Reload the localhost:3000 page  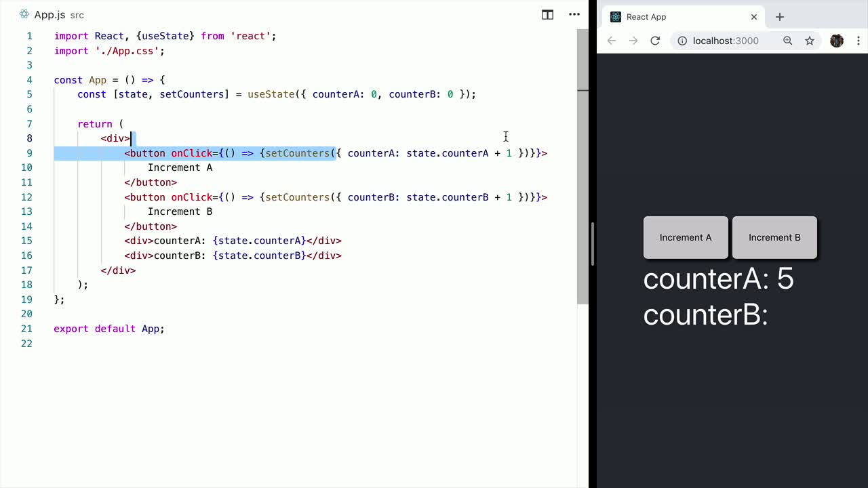coord(654,41)
